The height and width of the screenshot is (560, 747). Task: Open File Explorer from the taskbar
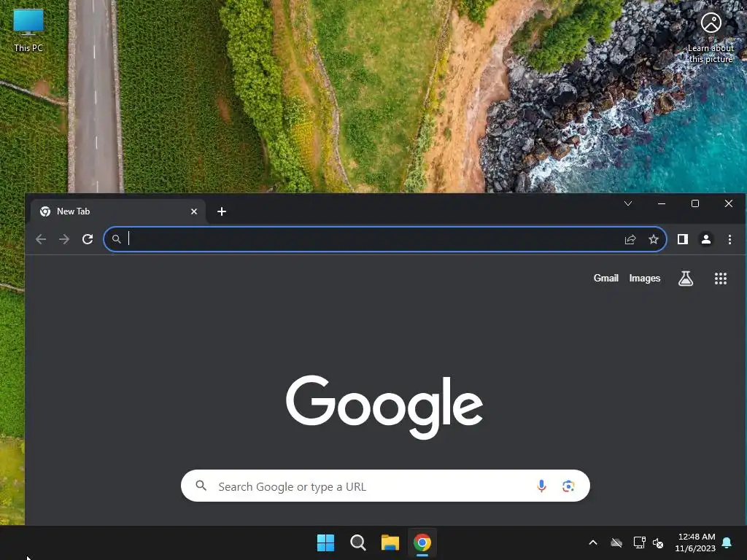390,542
